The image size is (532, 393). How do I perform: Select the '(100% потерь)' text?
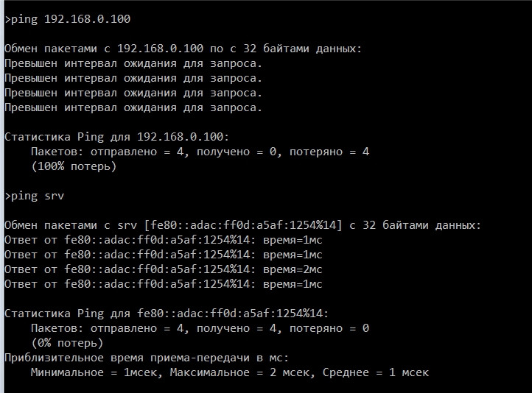[x=74, y=166]
